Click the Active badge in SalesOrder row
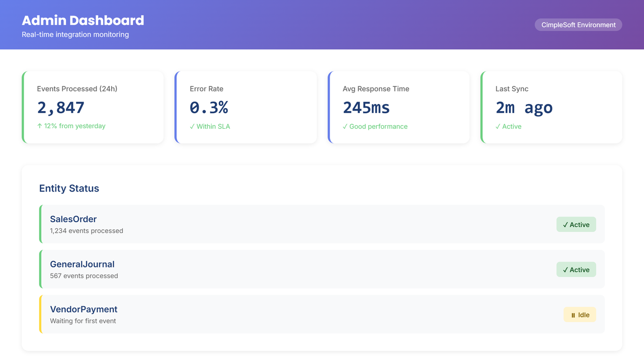 (576, 225)
